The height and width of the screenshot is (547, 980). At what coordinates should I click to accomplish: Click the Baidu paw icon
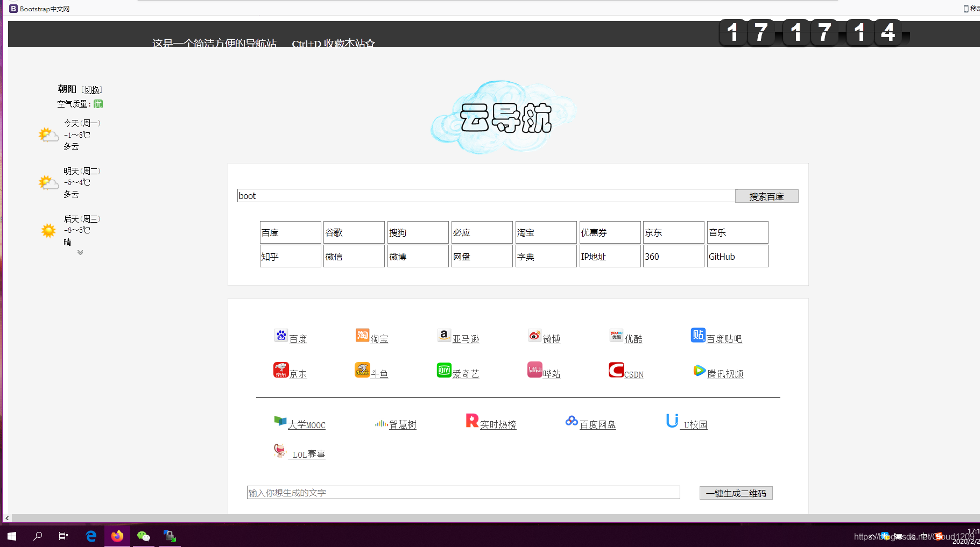coord(281,336)
